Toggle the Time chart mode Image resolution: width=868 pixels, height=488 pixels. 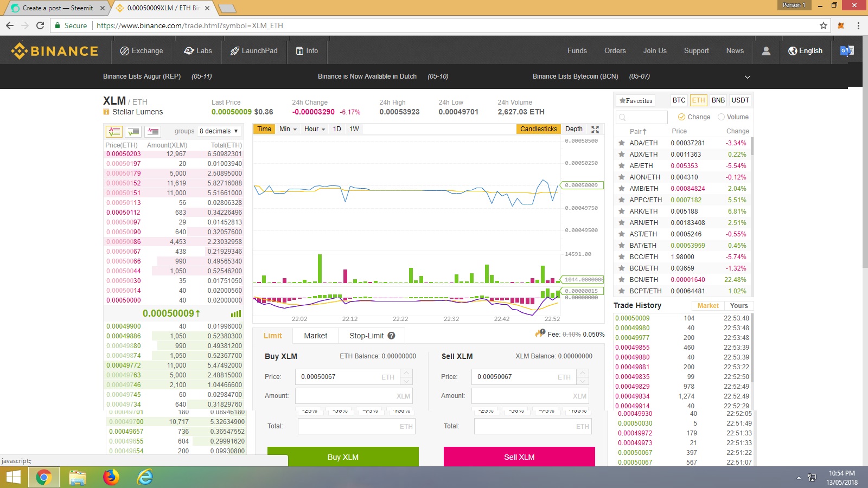(x=264, y=129)
